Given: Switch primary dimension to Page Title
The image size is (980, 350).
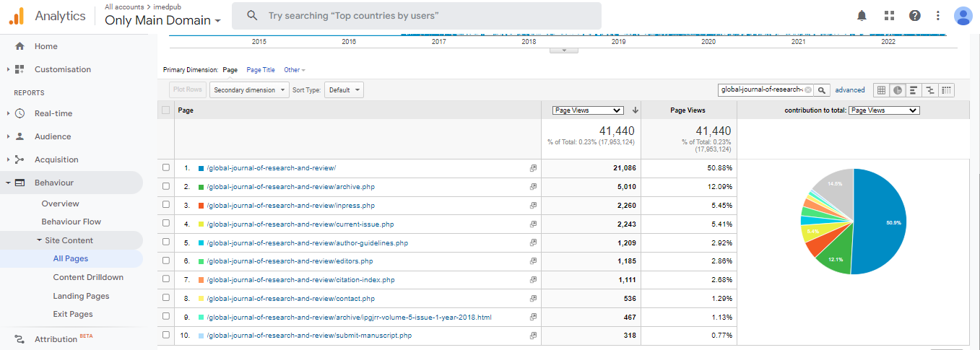Looking at the screenshot, I should tap(261, 70).
